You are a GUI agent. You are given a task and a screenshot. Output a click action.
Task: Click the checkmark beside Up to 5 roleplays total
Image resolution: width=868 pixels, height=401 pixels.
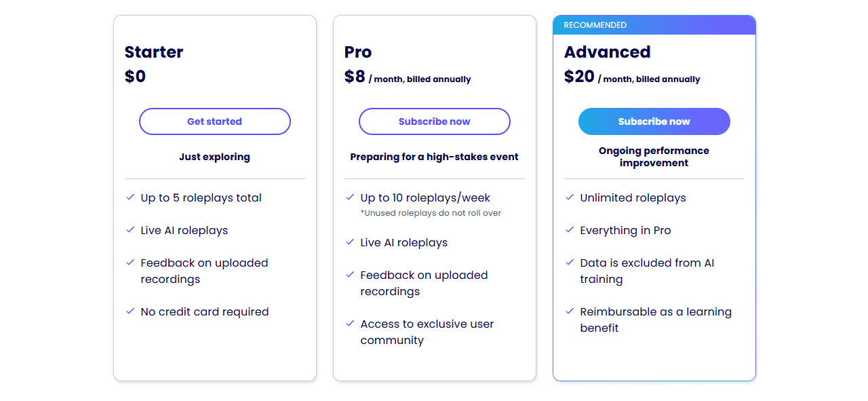[130, 197]
